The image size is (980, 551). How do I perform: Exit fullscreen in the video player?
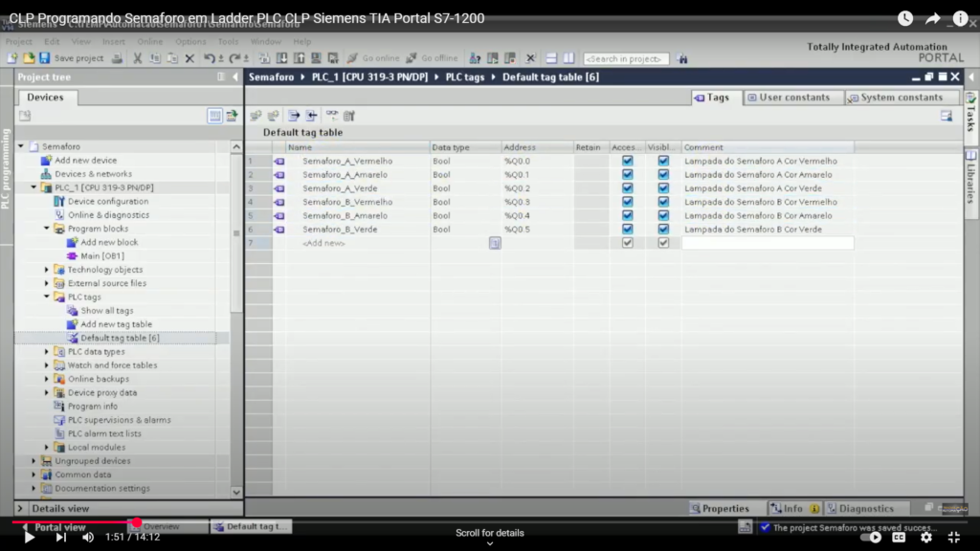pyautogui.click(x=954, y=537)
